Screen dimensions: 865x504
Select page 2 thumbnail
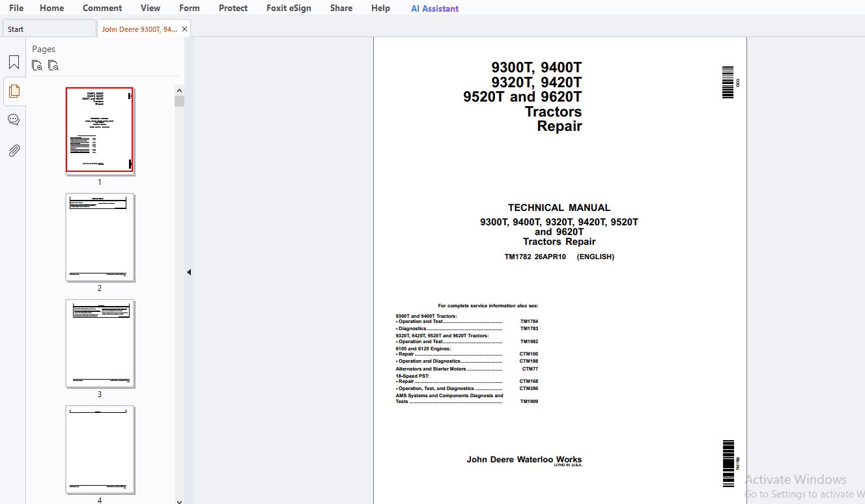(x=100, y=237)
